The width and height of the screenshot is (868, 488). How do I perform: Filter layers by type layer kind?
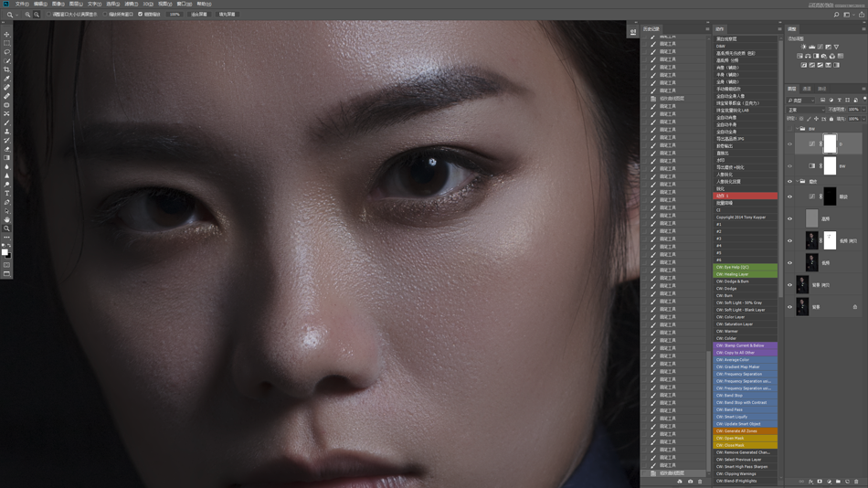pos(839,101)
